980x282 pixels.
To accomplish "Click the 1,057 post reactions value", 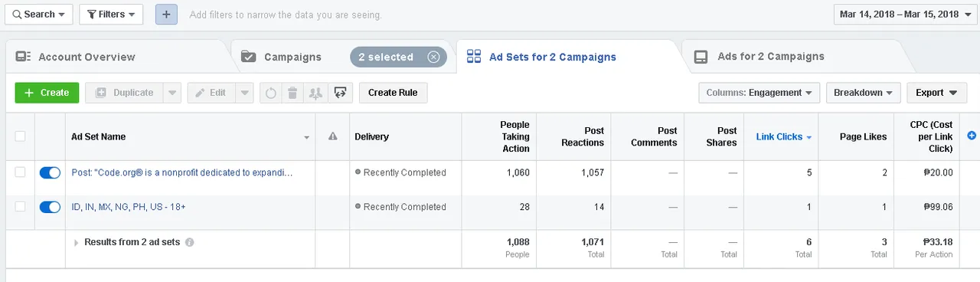I will pos(593,172).
